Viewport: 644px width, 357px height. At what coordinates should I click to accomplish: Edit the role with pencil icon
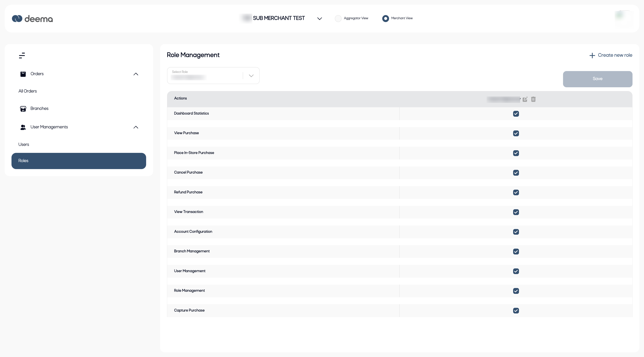pyautogui.click(x=525, y=99)
